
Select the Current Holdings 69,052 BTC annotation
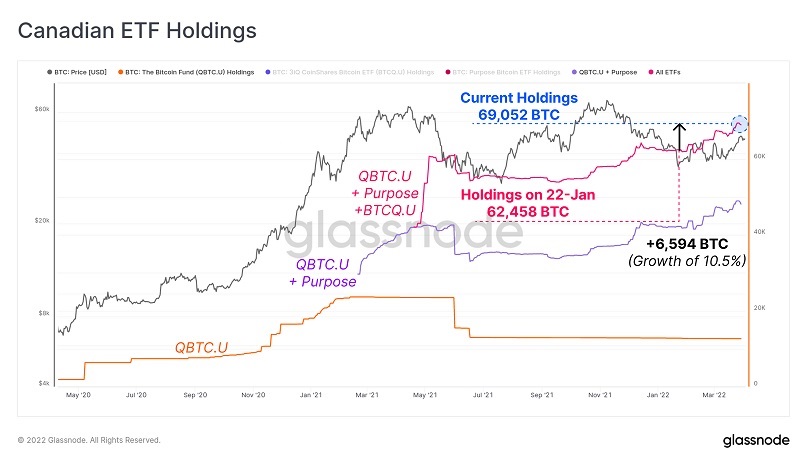coord(518,107)
